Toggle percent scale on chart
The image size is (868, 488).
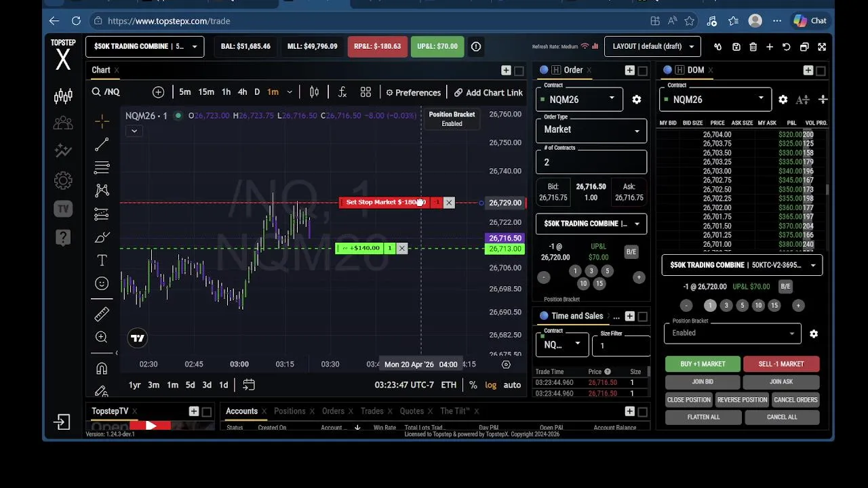473,385
